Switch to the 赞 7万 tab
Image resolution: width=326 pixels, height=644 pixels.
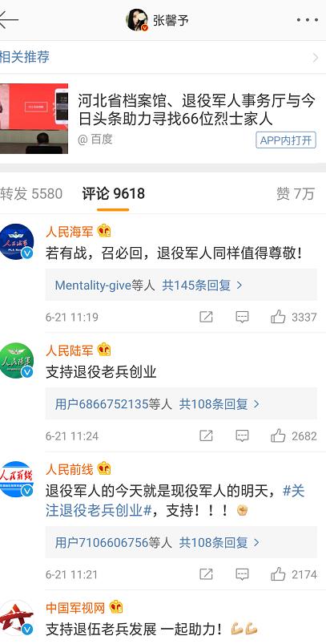296,193
